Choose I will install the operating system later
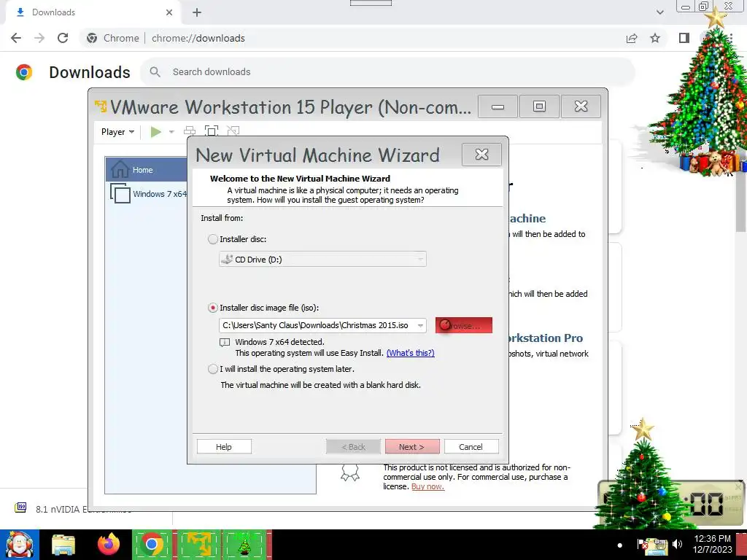 (213, 369)
